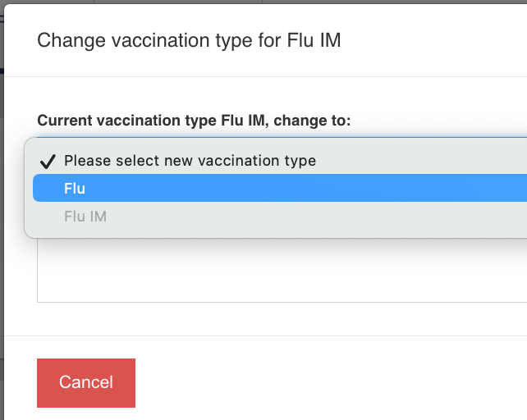Click the 'Change vaccination type for Flu IM' title
Screen dimensions: 527x420
pos(189,40)
